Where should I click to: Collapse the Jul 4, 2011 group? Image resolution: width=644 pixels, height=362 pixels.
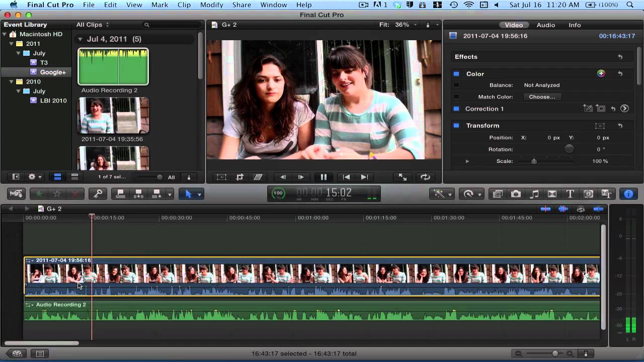pos(80,39)
